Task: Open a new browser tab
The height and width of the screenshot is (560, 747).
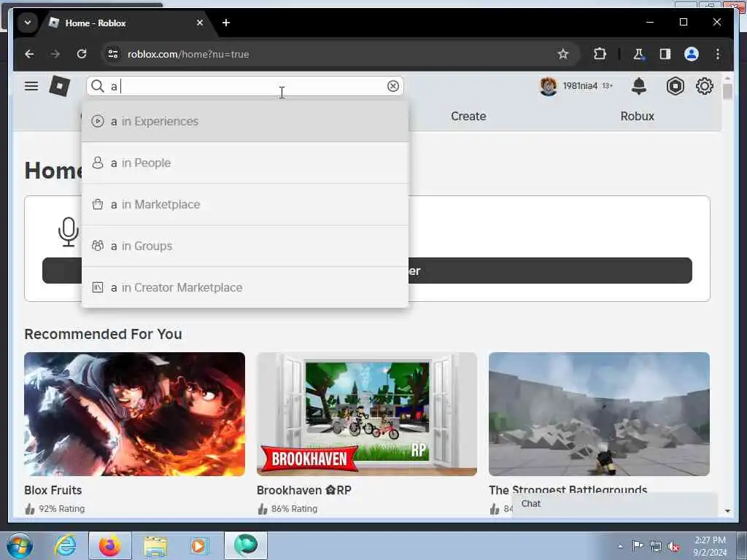Action: 226,23
